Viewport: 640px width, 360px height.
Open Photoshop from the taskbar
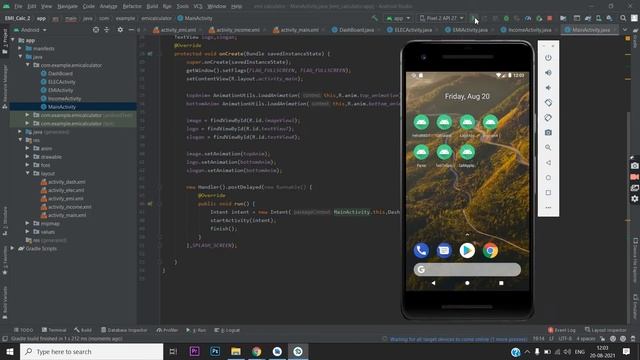tap(215, 351)
